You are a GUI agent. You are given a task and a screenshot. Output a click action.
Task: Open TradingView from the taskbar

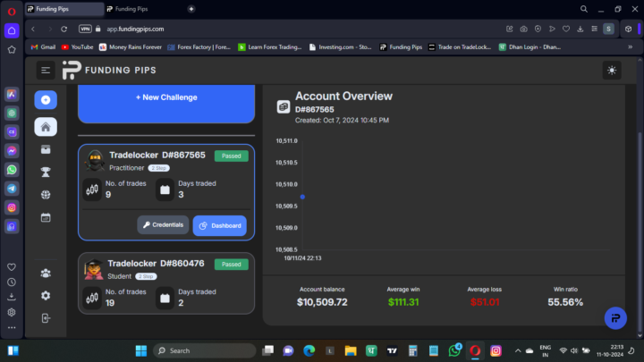(392, 351)
